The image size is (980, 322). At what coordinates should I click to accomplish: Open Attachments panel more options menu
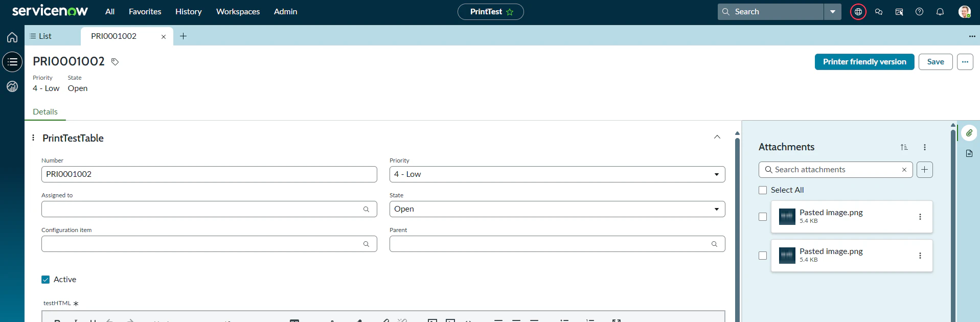tap(925, 147)
